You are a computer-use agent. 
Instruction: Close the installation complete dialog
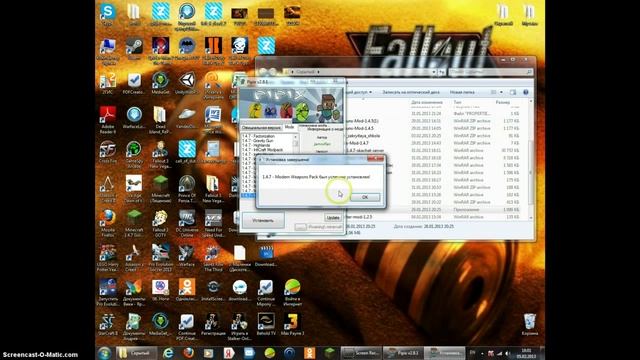point(375,159)
